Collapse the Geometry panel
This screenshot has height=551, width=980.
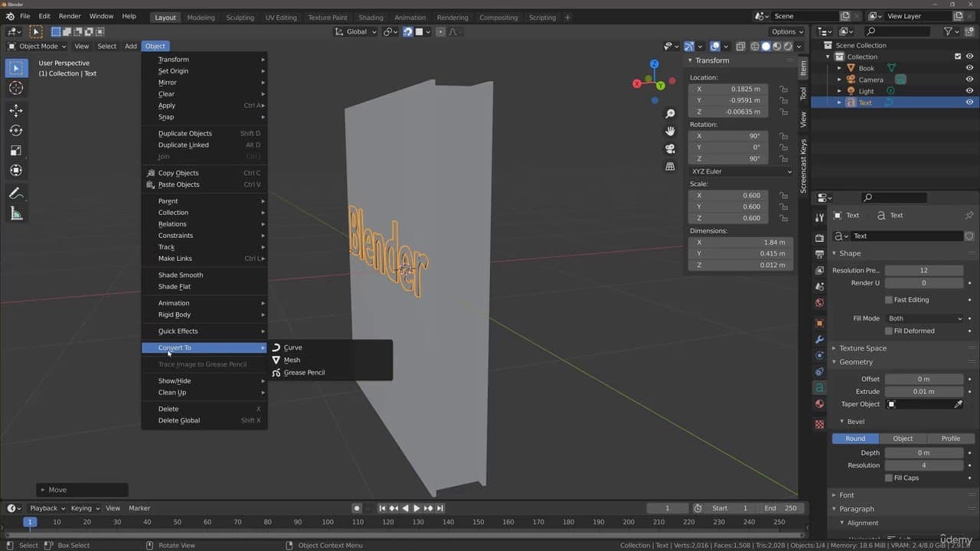(x=855, y=362)
